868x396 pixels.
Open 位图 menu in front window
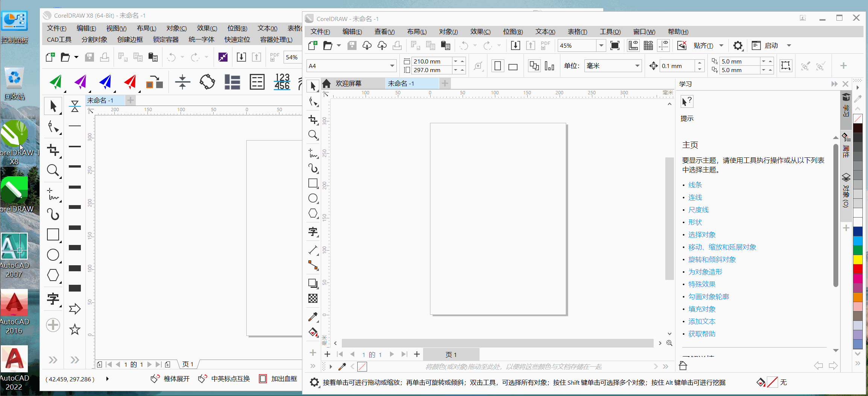point(513,32)
